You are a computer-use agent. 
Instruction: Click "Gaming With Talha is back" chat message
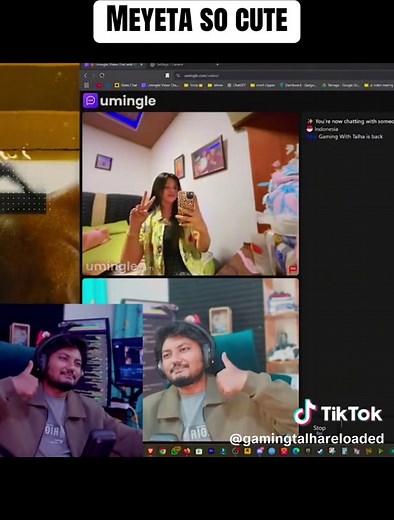coord(350,136)
